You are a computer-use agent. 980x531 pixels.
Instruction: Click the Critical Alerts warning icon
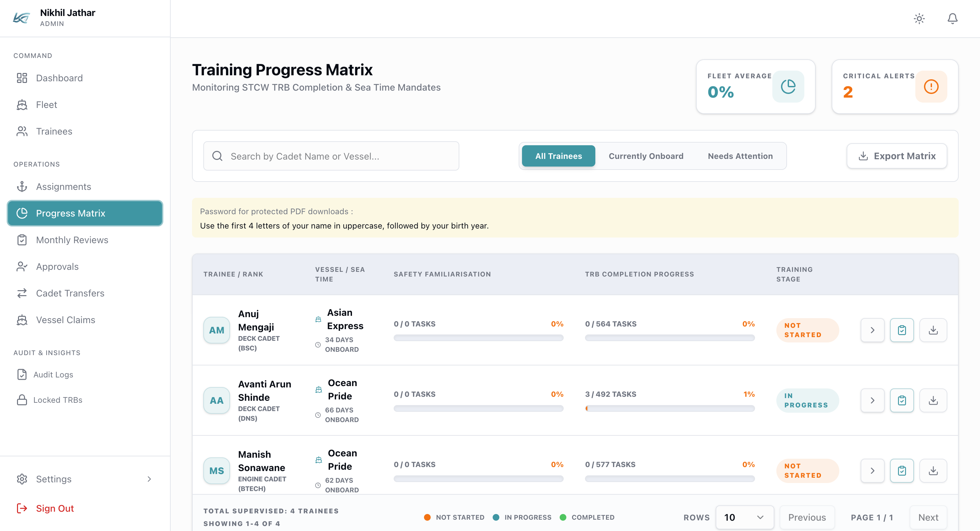point(931,87)
